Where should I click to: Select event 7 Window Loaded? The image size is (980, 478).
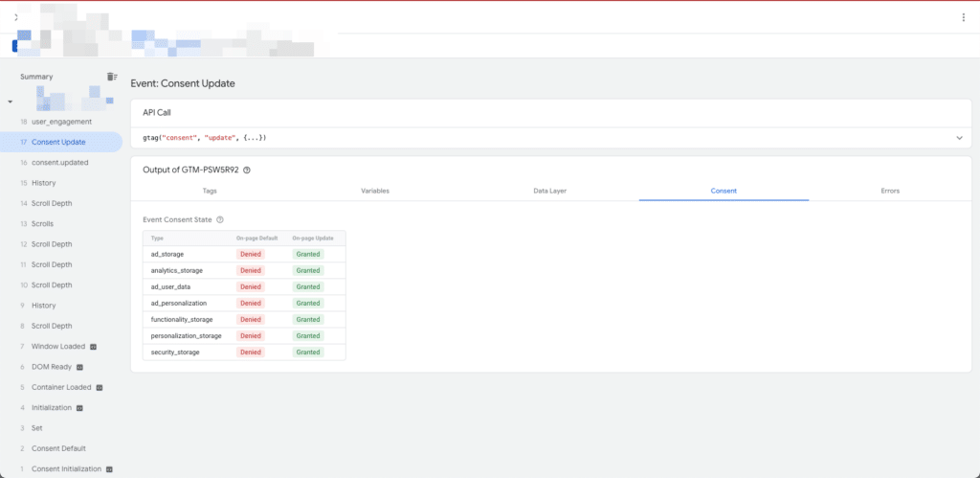click(x=61, y=347)
